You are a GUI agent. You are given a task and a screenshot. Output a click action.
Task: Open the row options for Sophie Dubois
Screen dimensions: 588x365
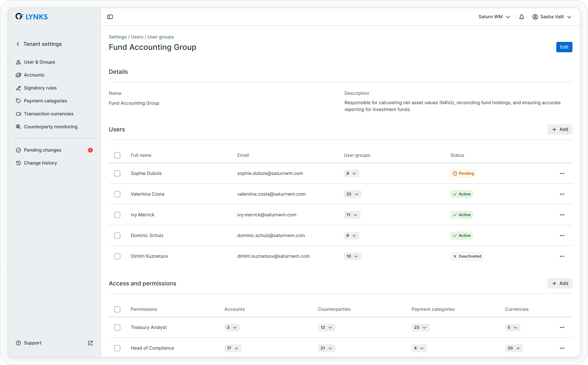pyautogui.click(x=562, y=174)
